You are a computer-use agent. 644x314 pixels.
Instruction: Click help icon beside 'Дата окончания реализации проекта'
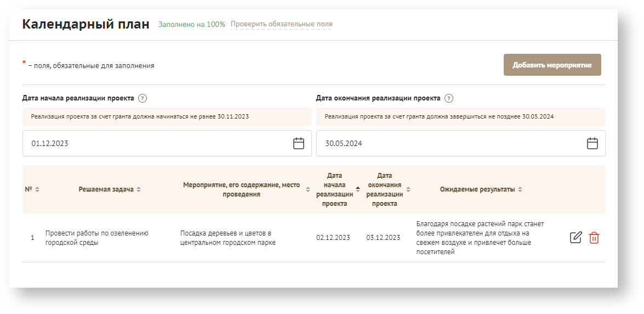point(448,98)
